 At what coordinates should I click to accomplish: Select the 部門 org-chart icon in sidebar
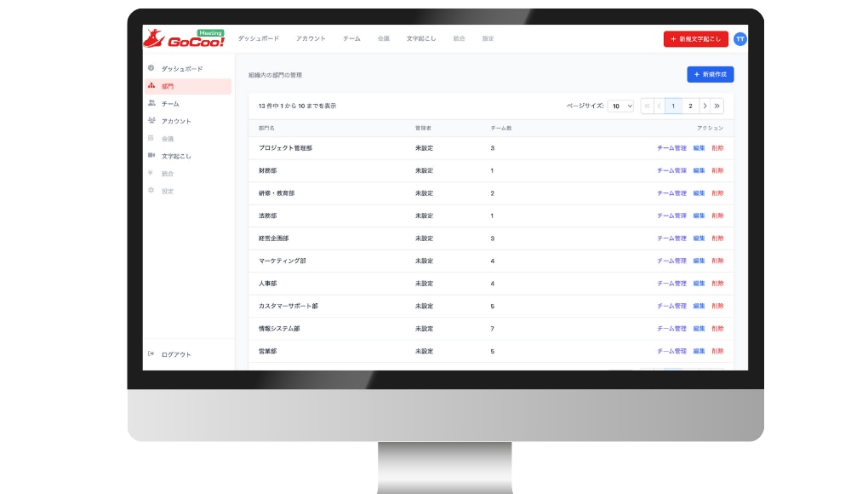pos(151,86)
